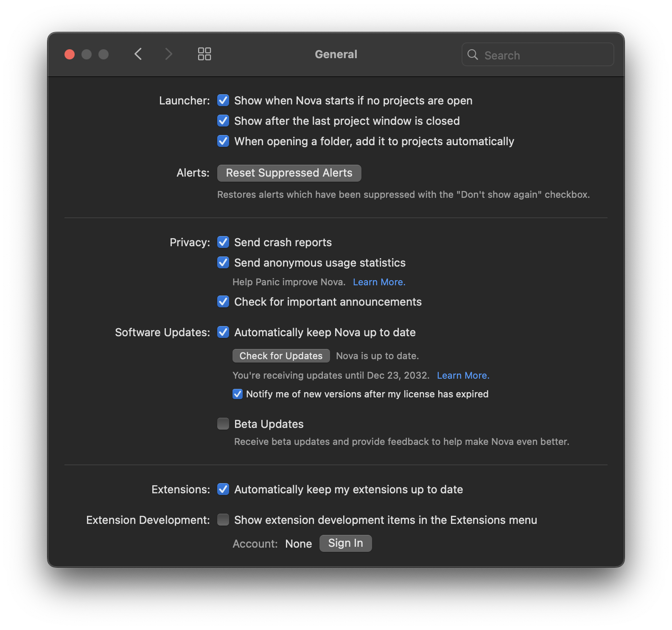Click the red close window button
The height and width of the screenshot is (630, 672).
click(70, 54)
